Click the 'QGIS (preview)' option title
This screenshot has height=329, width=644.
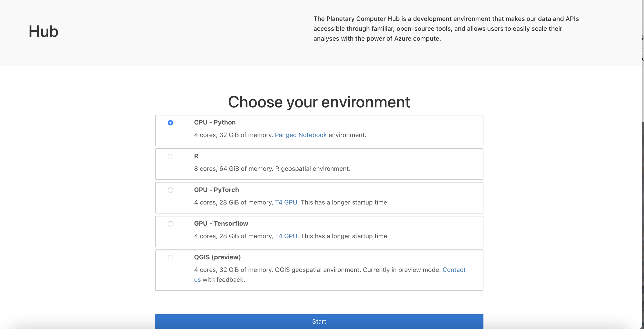(x=217, y=257)
